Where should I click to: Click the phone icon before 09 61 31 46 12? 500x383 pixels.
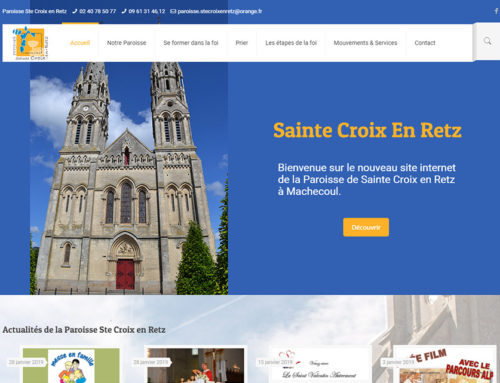pyautogui.click(x=124, y=11)
